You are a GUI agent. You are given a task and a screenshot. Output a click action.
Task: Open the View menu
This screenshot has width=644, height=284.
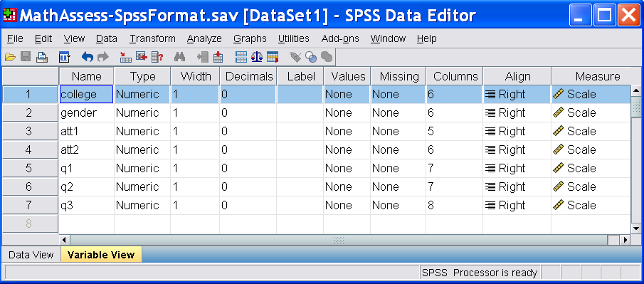(74, 38)
